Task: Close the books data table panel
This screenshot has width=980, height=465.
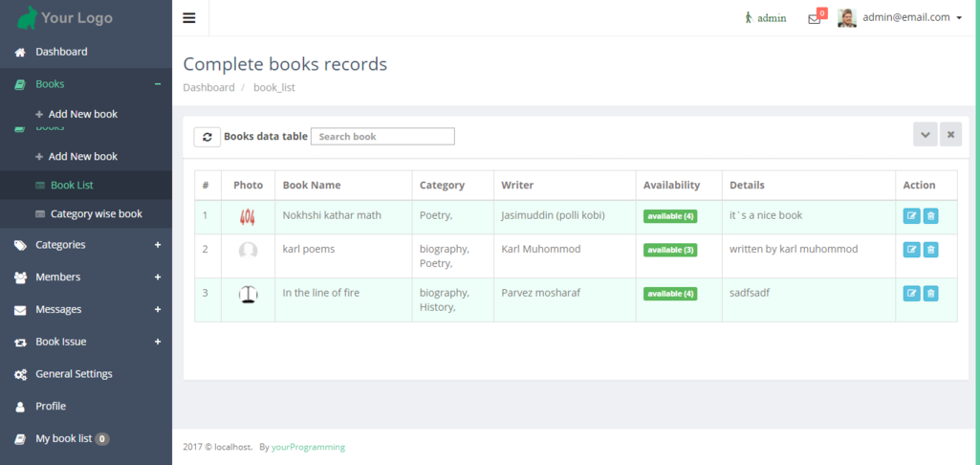Action: click(950, 135)
